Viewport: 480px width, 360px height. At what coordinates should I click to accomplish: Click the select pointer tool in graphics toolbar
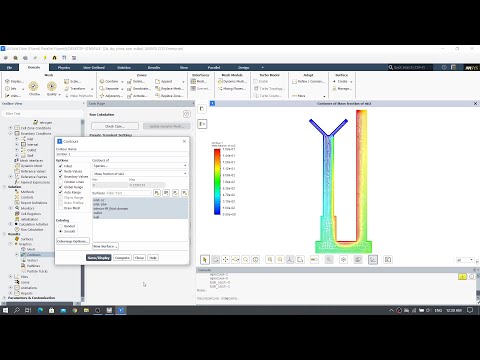[205, 260]
